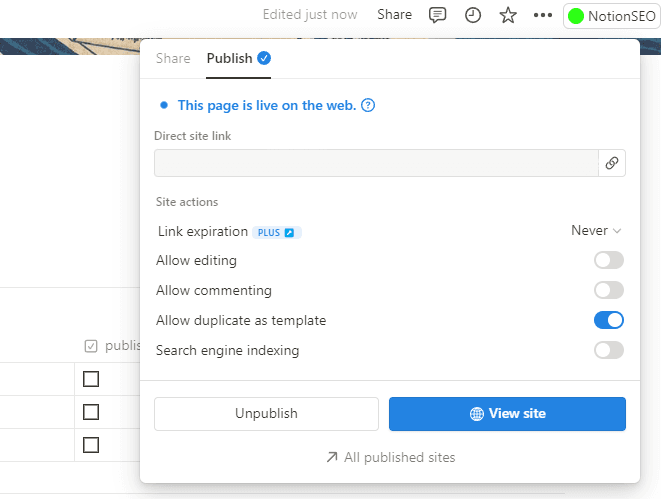Screen dimensions: 661x499
Task: Click the green NotionSEO extension icon
Action: pos(576,16)
